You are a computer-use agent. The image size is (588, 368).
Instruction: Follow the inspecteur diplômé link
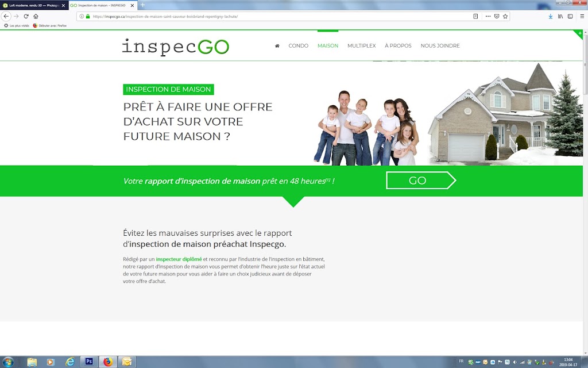179,259
